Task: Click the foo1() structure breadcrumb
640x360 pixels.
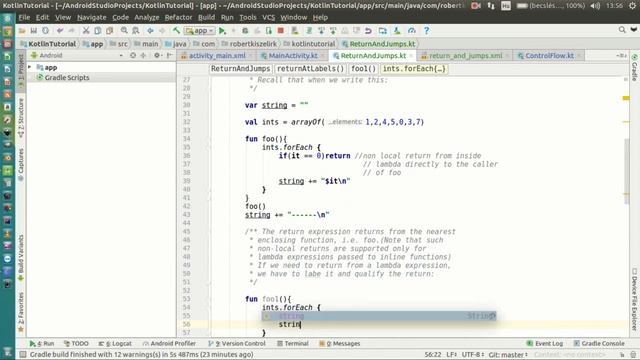Action: coord(363,69)
